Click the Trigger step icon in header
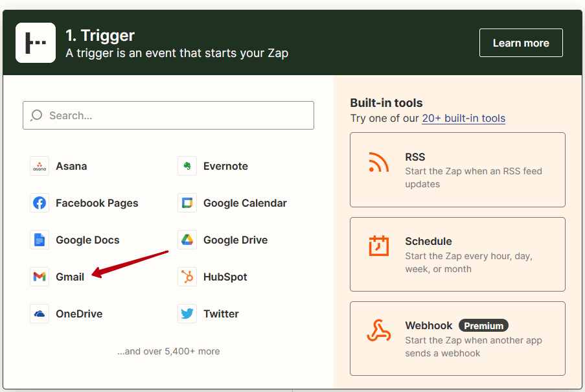585x392 pixels. click(x=36, y=43)
